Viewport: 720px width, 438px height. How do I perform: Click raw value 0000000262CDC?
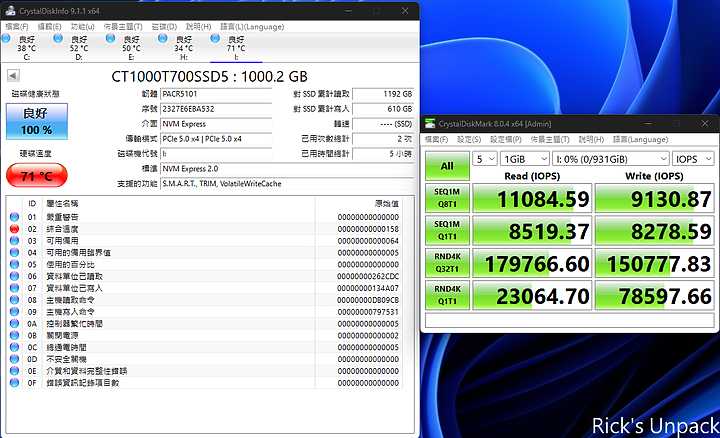368,276
